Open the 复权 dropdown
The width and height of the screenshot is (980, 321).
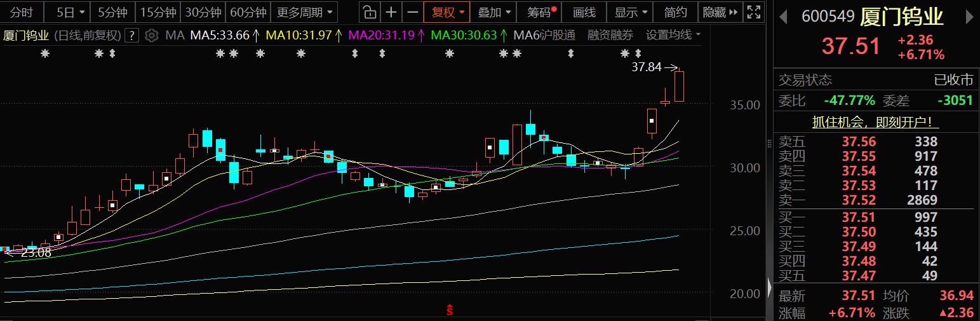(x=448, y=12)
